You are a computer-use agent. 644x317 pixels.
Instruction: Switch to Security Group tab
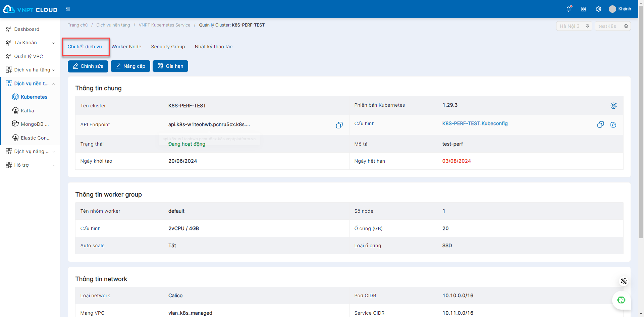[x=168, y=47]
